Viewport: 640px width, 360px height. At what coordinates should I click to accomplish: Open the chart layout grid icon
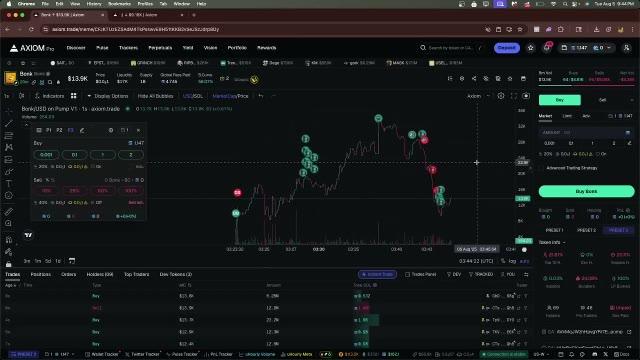tap(73, 96)
